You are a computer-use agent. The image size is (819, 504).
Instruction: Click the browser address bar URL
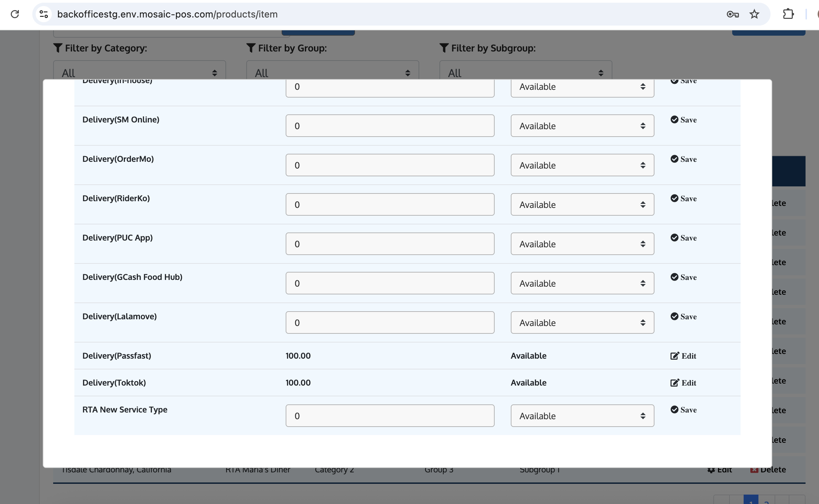coord(167,14)
